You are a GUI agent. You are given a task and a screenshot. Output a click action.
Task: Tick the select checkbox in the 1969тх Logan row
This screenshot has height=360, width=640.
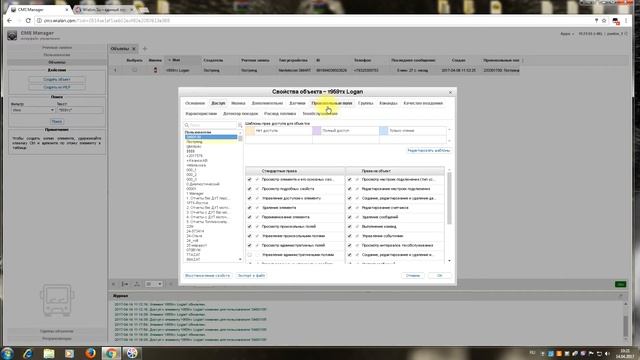click(134, 70)
